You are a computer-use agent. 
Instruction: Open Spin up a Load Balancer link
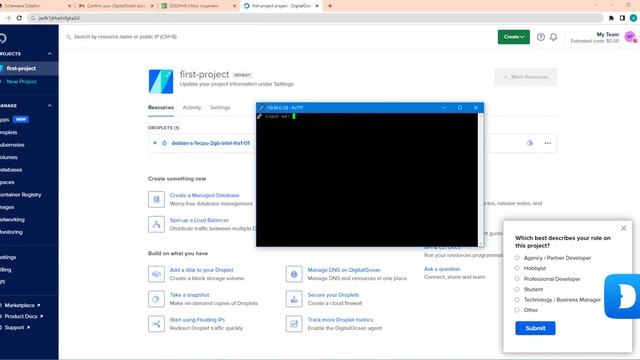click(199, 220)
